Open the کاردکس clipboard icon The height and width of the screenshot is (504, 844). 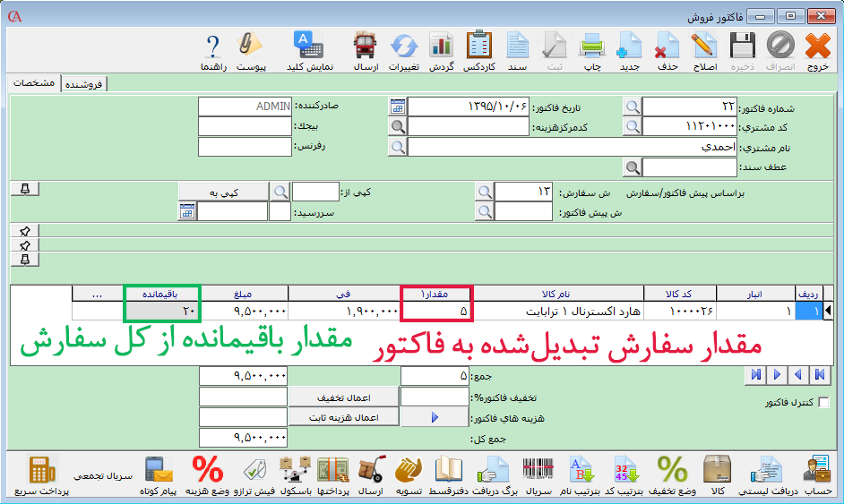click(x=479, y=46)
